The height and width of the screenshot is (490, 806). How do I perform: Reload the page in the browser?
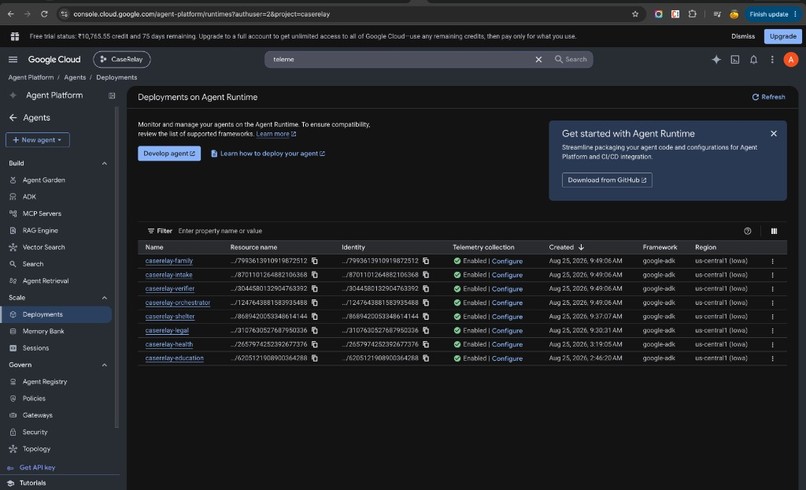point(44,14)
